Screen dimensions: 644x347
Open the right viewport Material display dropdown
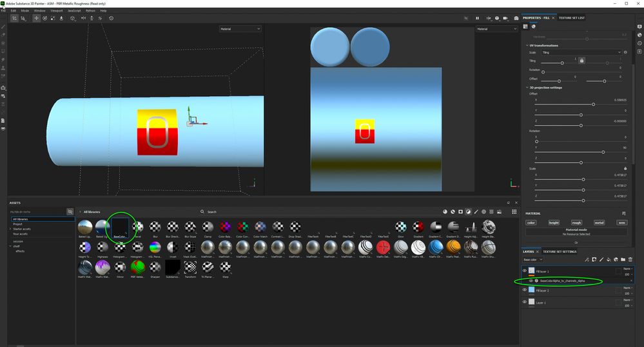coord(496,29)
